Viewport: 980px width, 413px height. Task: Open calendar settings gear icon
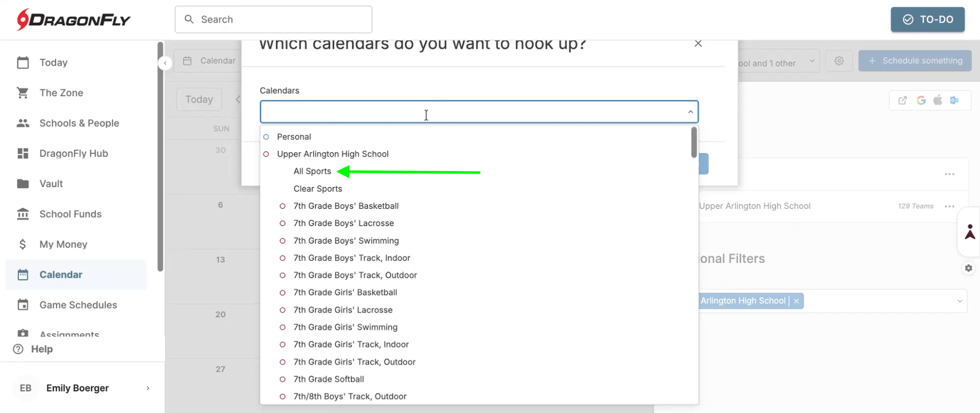click(839, 61)
